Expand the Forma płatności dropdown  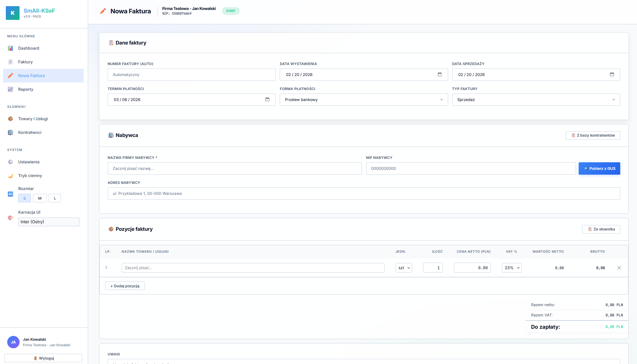point(363,100)
